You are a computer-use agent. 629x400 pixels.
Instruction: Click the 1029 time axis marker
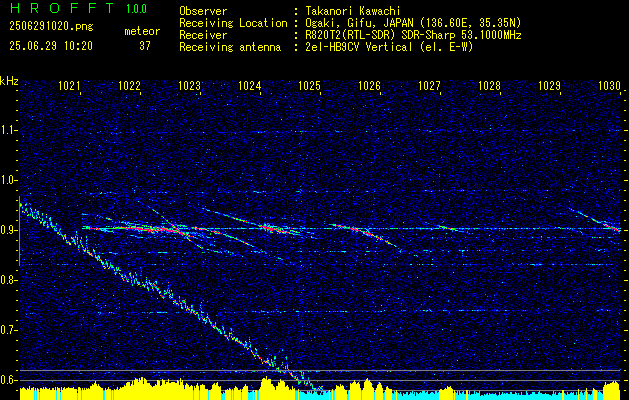(549, 86)
